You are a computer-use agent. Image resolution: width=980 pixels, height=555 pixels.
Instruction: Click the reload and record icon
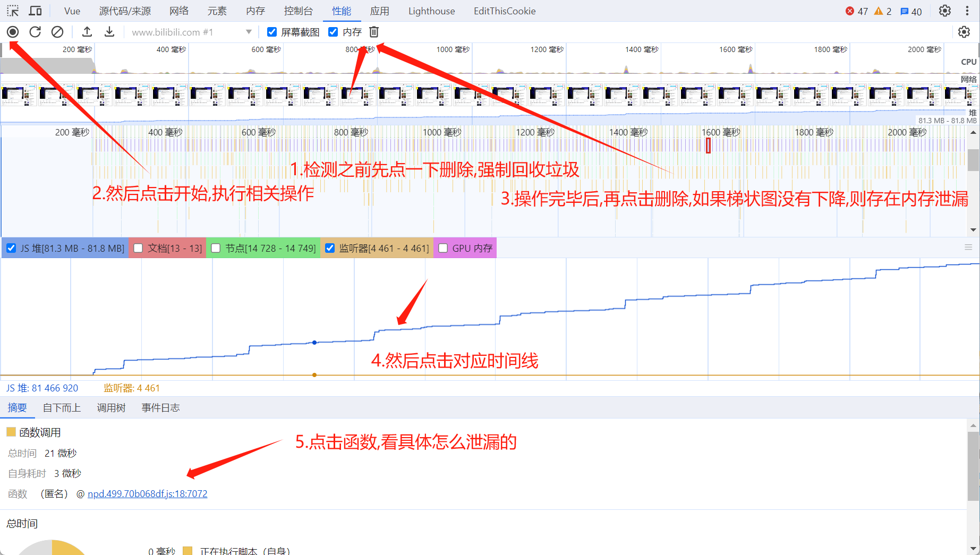coord(35,32)
